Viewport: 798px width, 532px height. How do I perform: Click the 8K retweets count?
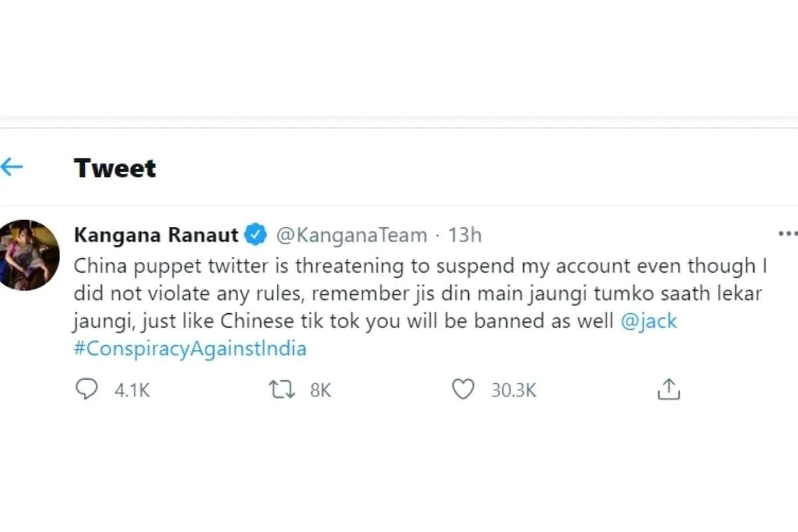click(x=321, y=390)
